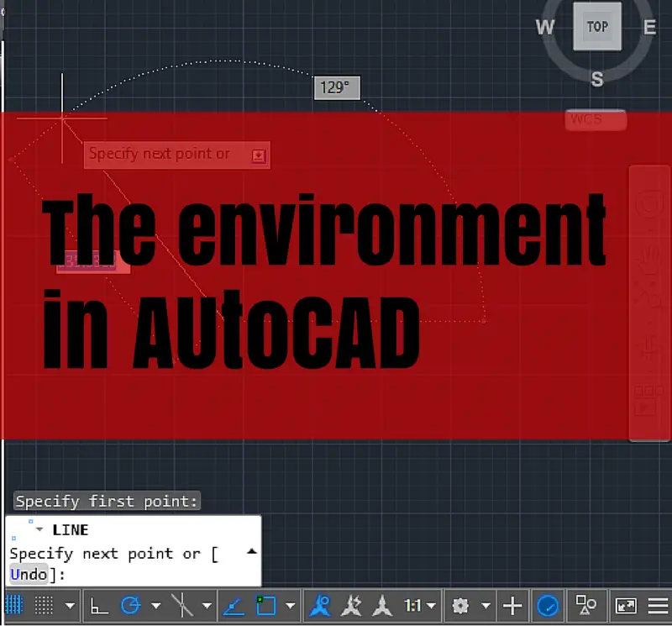672x626 pixels.
Task: Select the Polar Tracking icon
Action: pos(131,605)
